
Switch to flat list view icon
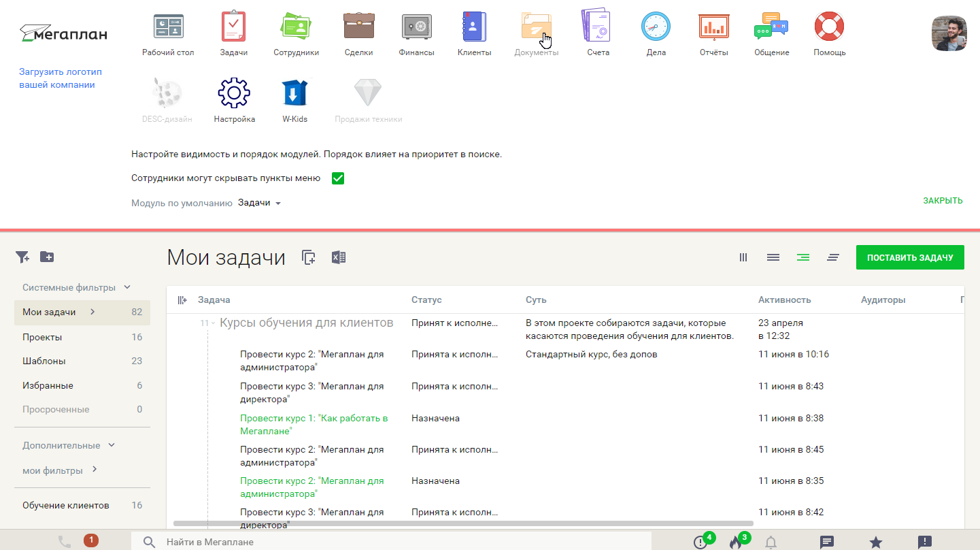pyautogui.click(x=773, y=257)
